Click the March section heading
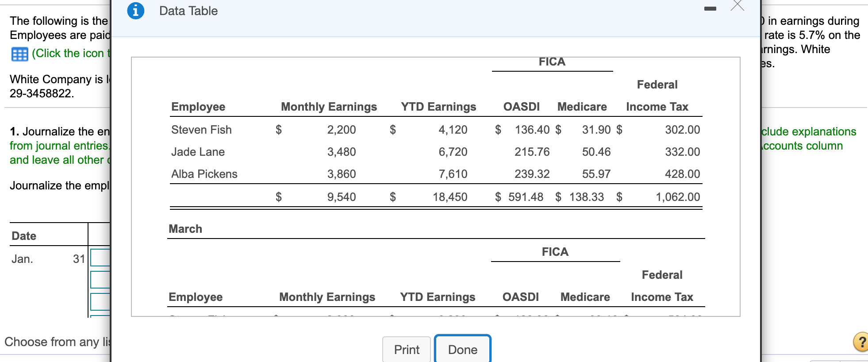The width and height of the screenshot is (868, 362). pyautogui.click(x=185, y=229)
